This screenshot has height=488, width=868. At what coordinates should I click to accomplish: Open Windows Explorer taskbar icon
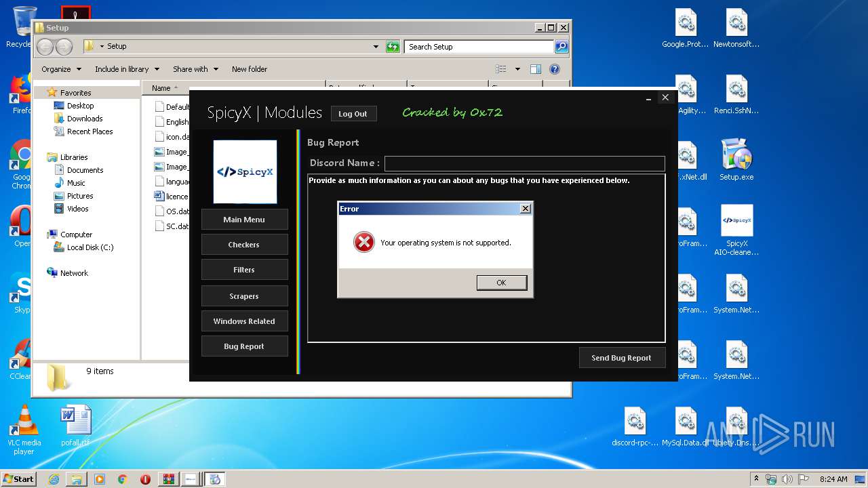coord(77,479)
